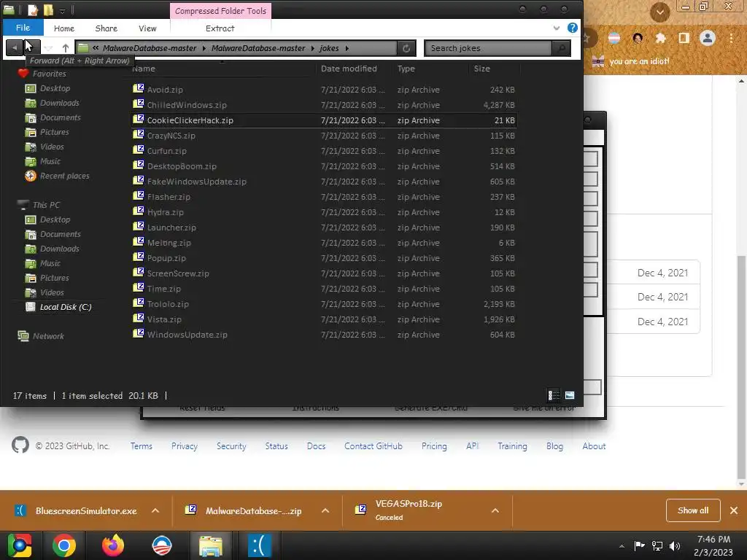Viewport: 747px width, 560px height.
Task: Open the quick access toolbar dropdown
Action: tap(63, 10)
